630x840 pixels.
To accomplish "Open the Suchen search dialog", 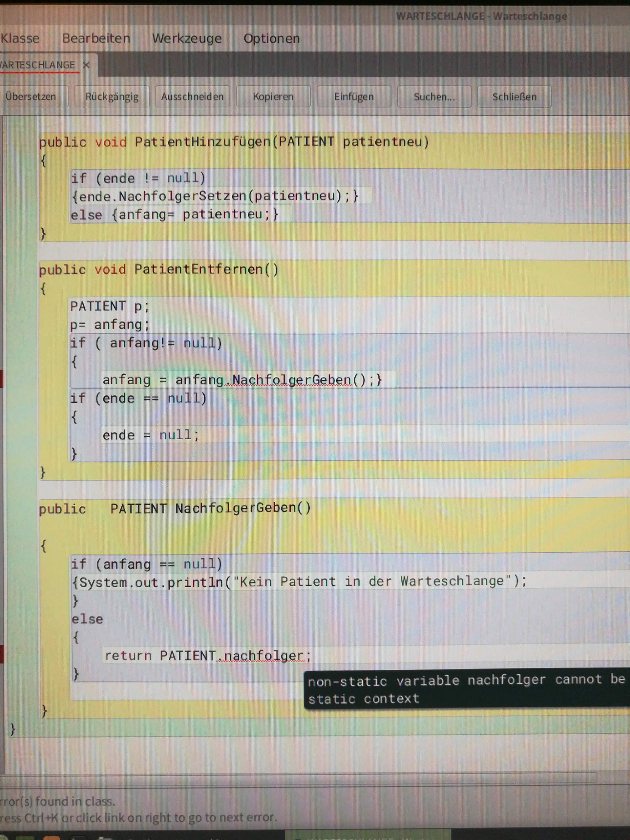I will click(x=434, y=96).
